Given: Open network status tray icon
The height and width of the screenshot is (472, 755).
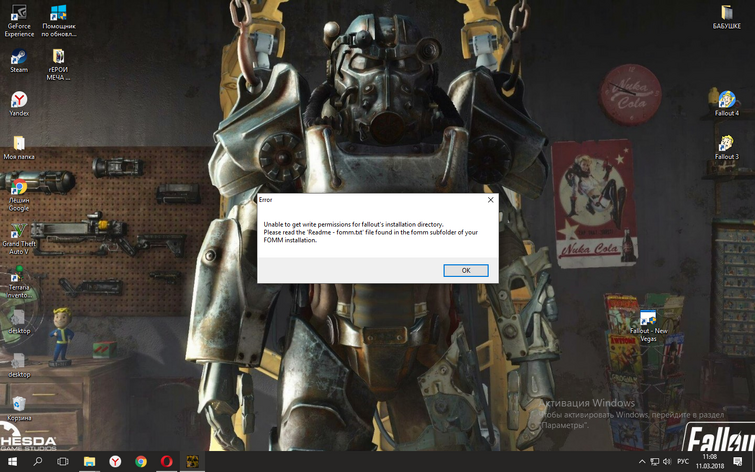Looking at the screenshot, I should (654, 461).
